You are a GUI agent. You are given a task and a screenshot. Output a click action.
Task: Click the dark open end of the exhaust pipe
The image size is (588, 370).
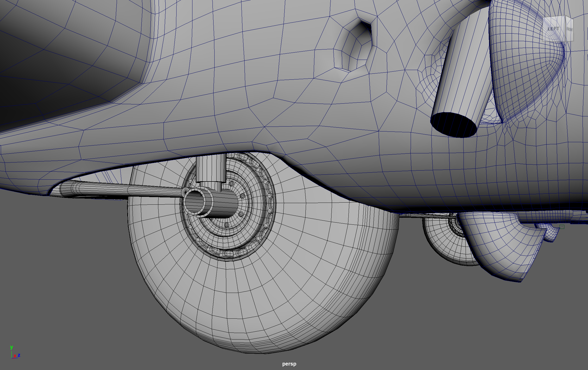[x=454, y=125]
